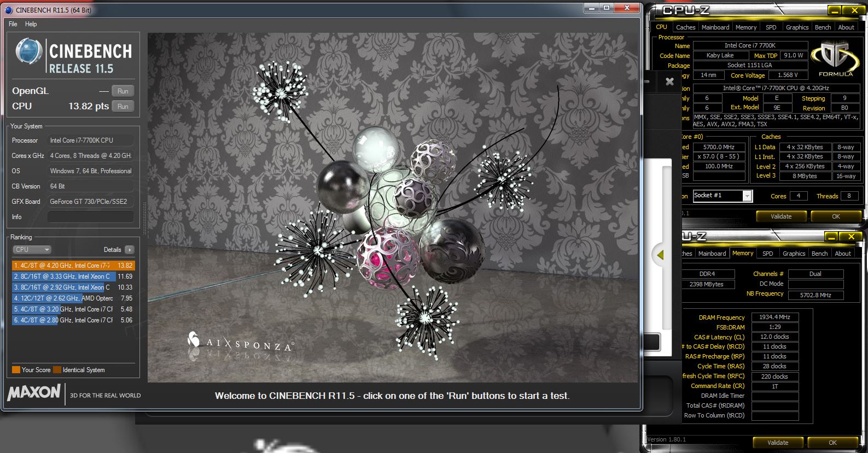The image size is (868, 453).
Task: Switch to CPU tab in upper CPU-Z
Action: [661, 27]
